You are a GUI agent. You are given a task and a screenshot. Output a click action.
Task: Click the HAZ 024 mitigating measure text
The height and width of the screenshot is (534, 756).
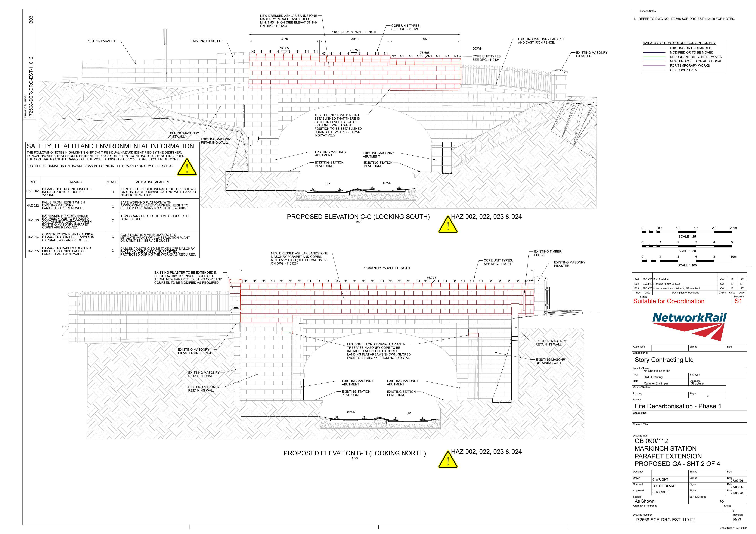click(155, 238)
